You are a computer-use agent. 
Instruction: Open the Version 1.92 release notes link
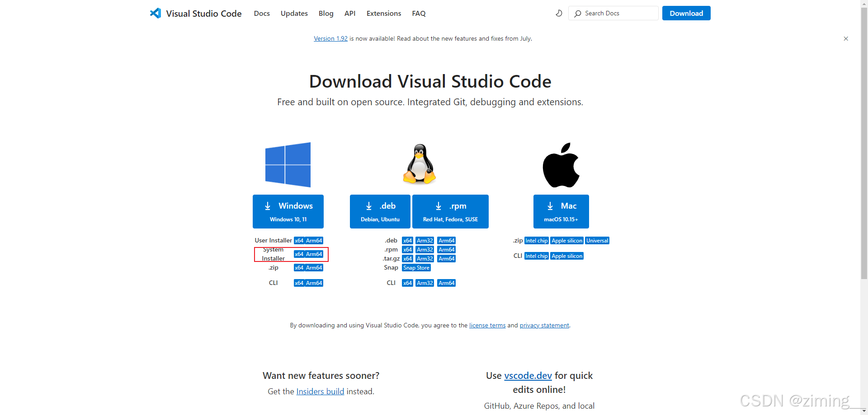(x=330, y=38)
